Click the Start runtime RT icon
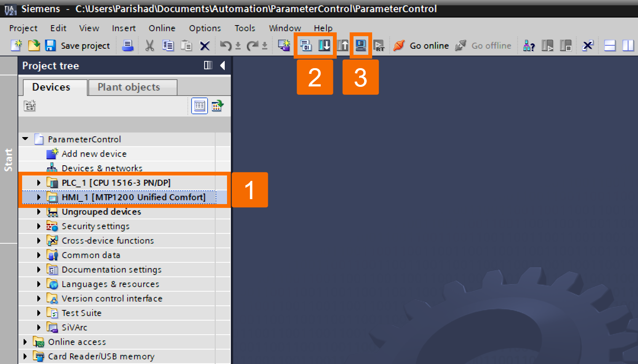 [379, 46]
